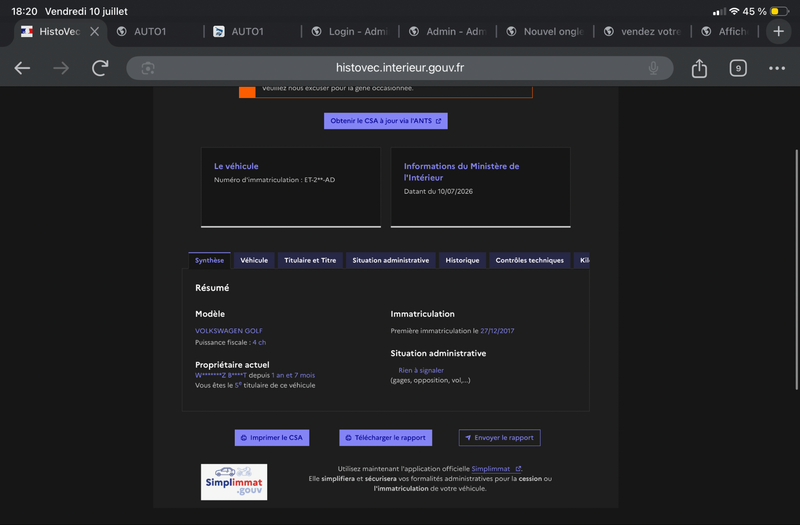800x525 pixels.
Task: Click the 1 an et 7 mois duration
Action: click(293, 375)
